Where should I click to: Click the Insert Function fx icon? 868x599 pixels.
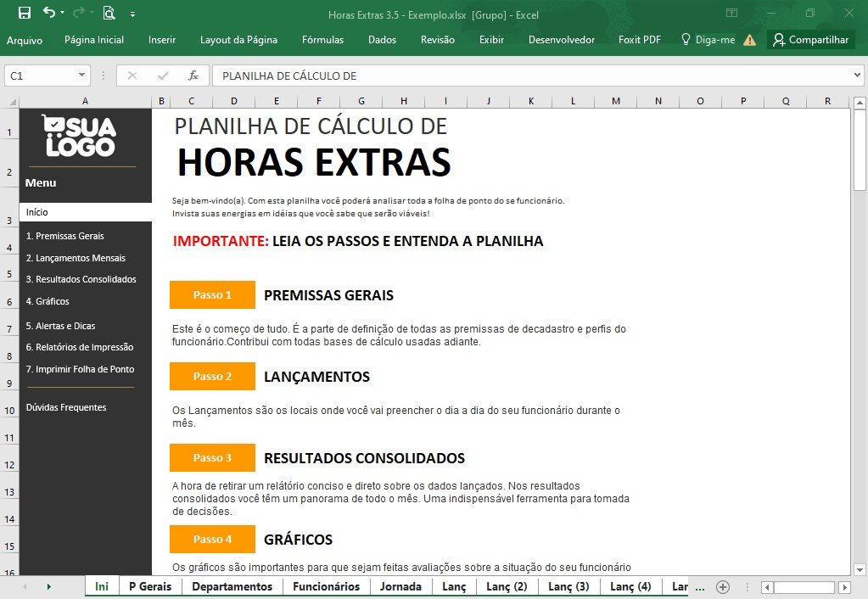point(193,76)
